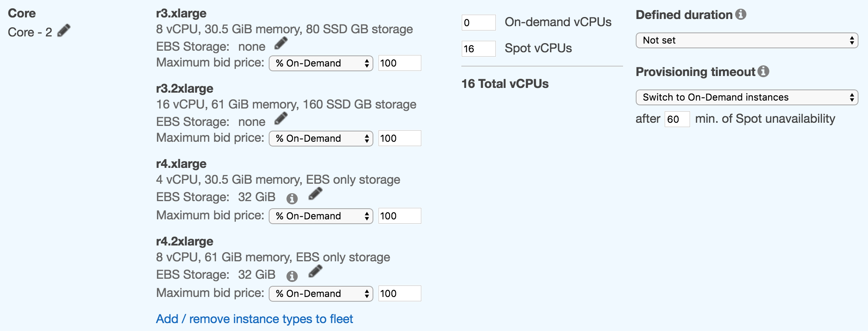Open r4.xlarge bid price type dropdown
868x331 pixels.
[x=321, y=216]
